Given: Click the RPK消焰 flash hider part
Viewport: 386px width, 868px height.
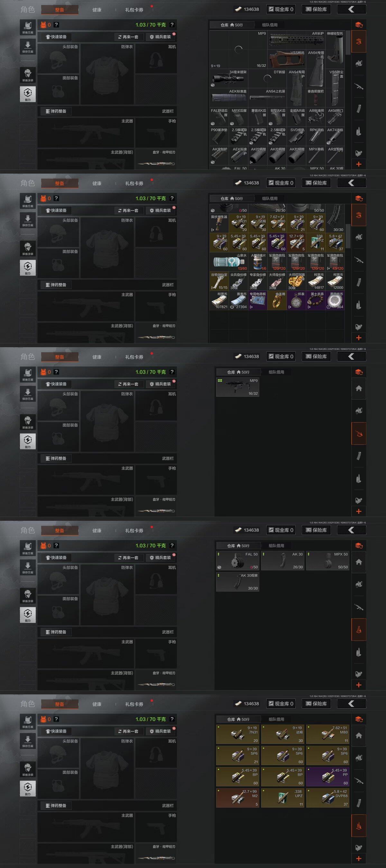Looking at the screenshot, I should pyautogui.click(x=316, y=136).
